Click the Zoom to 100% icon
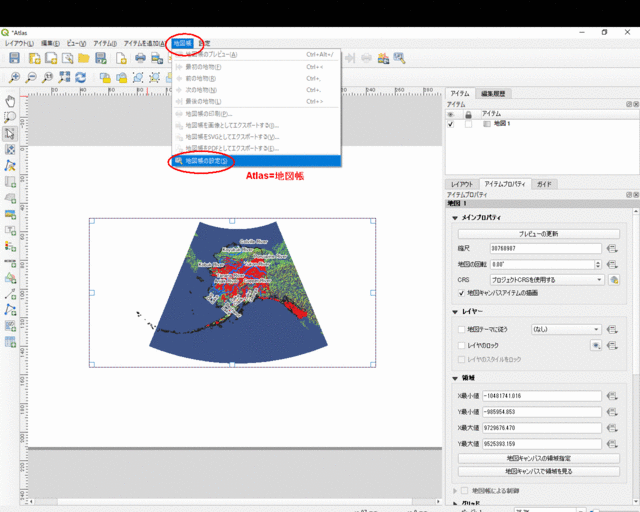This screenshot has width=640, height=512. pyautogui.click(x=48, y=77)
